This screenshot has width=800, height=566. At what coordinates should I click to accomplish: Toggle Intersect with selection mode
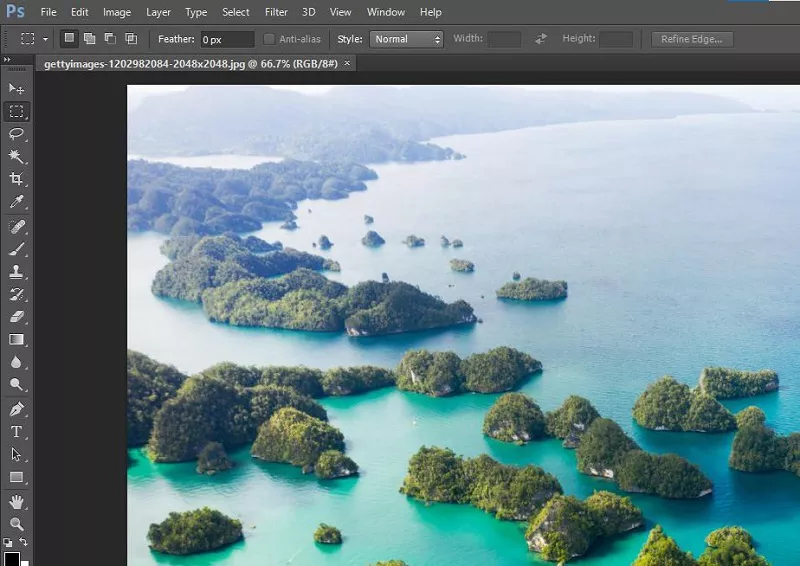point(131,39)
